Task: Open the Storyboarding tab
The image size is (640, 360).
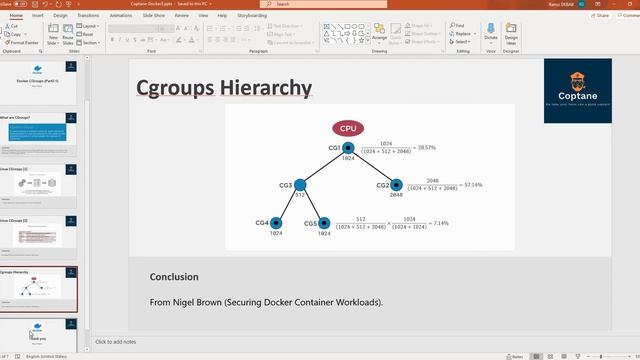Action: pos(252,16)
